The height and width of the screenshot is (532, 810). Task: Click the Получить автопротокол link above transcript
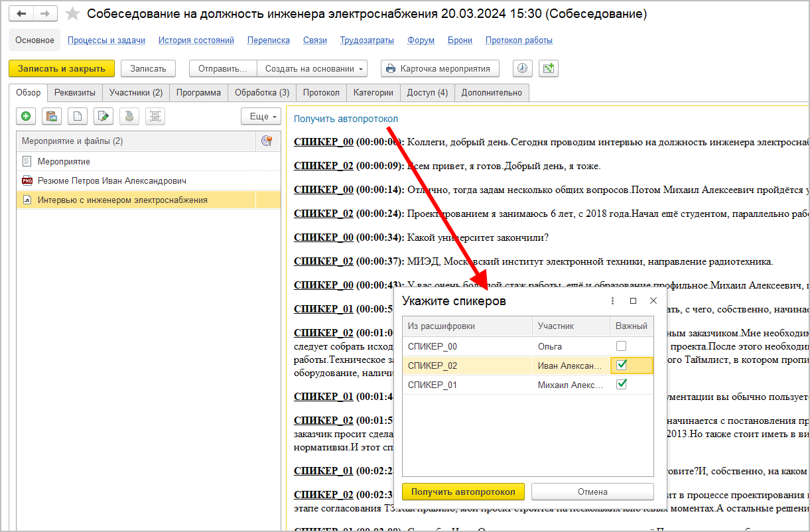pos(346,119)
